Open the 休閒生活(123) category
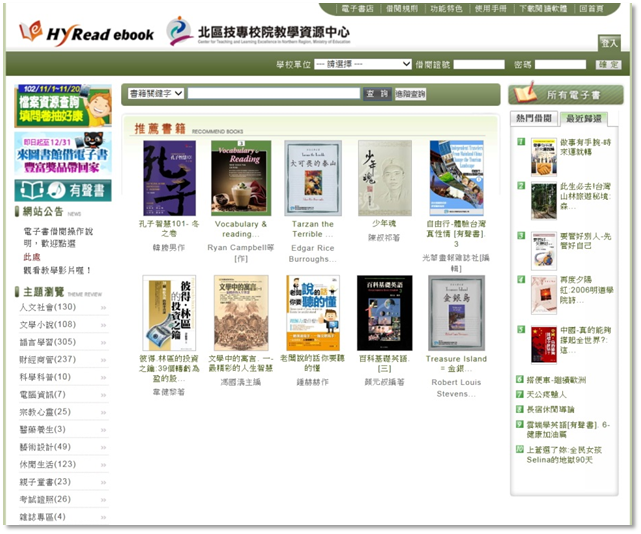 pos(47,464)
